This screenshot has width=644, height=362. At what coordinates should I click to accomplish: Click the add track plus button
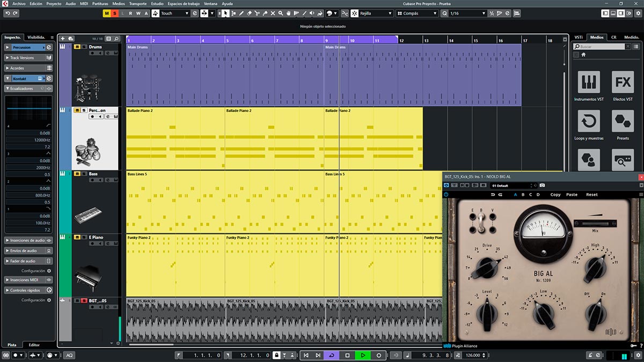63,39
